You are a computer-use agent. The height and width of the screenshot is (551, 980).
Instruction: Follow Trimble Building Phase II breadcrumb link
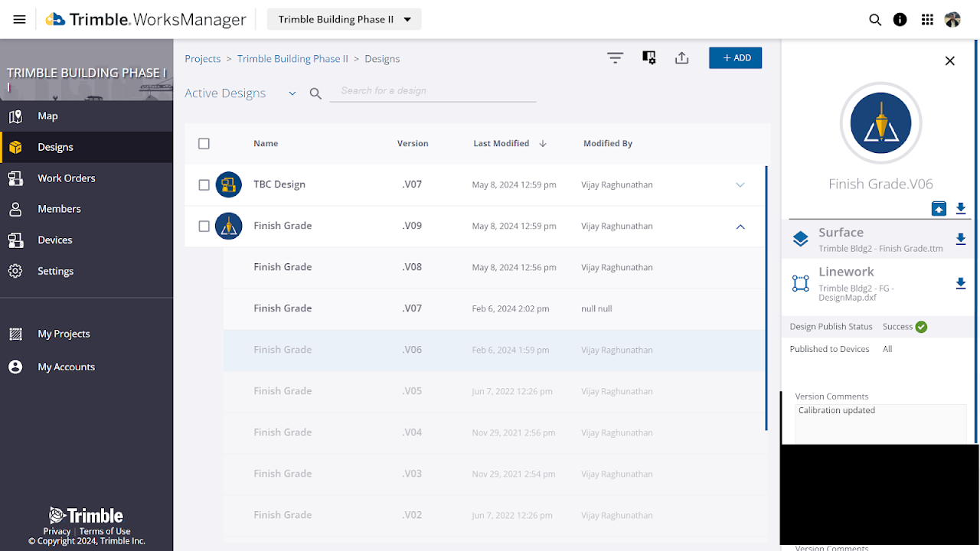click(292, 59)
